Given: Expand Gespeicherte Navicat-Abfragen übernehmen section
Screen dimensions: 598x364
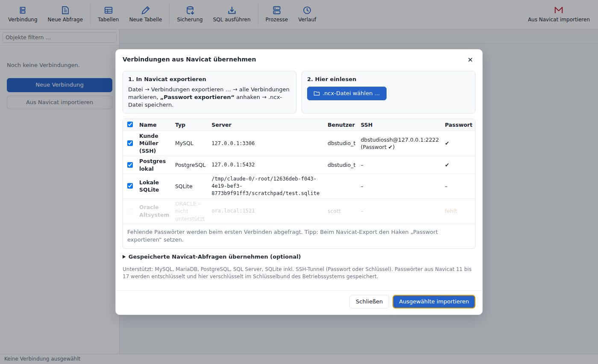Looking at the screenshot, I should pyautogui.click(x=212, y=257).
